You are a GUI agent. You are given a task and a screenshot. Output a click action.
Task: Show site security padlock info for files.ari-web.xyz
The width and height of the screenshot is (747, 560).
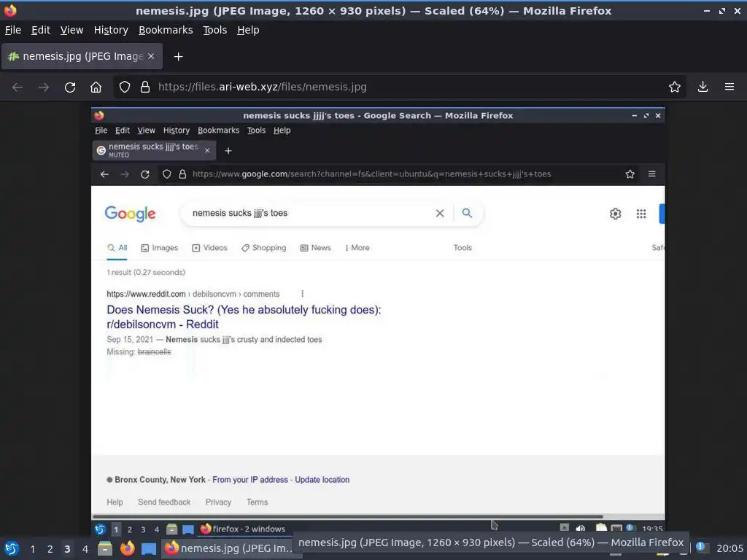145,87
